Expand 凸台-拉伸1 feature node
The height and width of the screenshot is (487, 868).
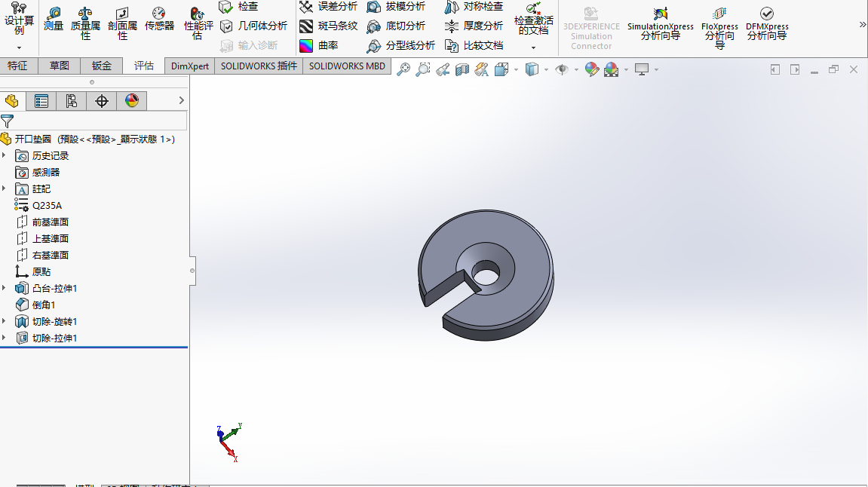5,288
